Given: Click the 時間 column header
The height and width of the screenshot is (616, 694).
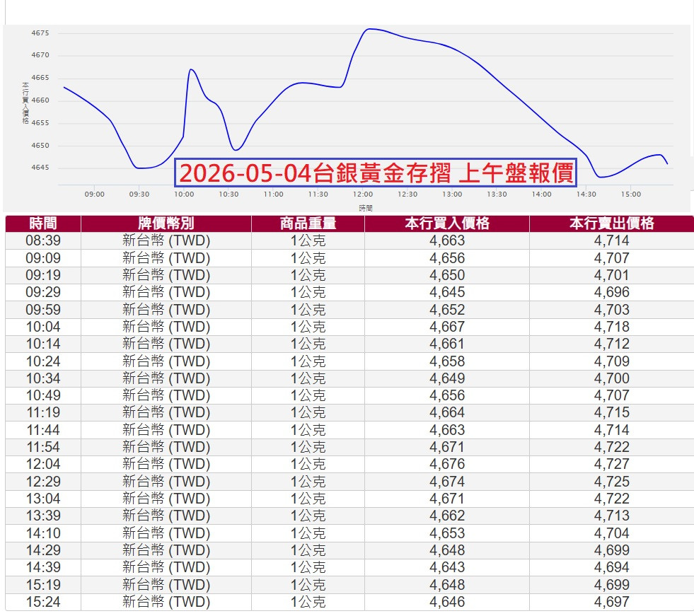Looking at the screenshot, I should (43, 223).
